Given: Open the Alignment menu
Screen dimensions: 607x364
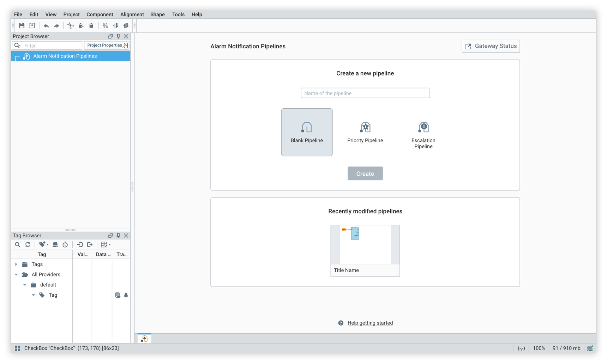Looking at the screenshot, I should click(x=132, y=14).
